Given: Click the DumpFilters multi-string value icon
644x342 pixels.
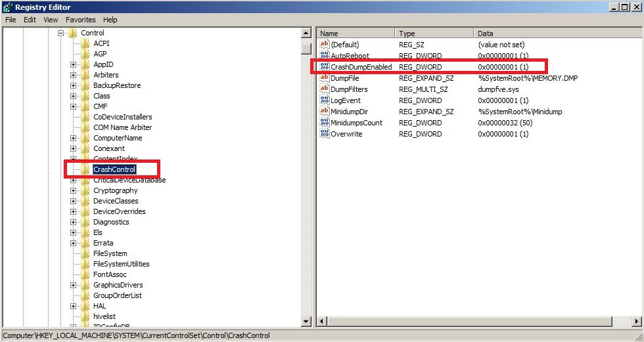Looking at the screenshot, I should coord(325,89).
